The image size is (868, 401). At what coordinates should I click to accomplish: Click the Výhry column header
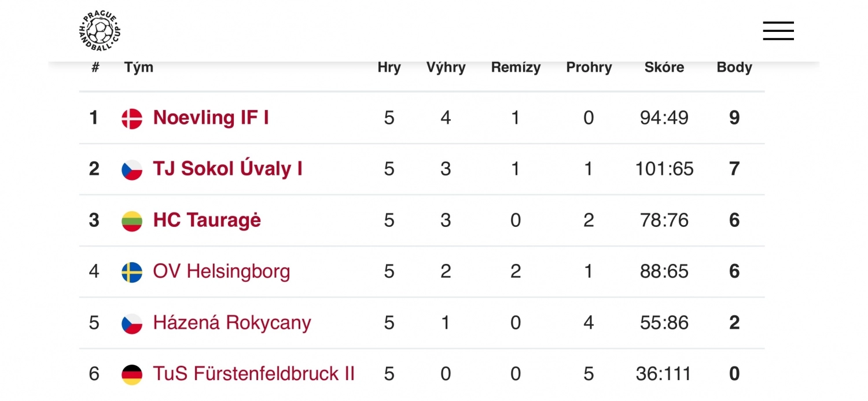click(x=446, y=68)
